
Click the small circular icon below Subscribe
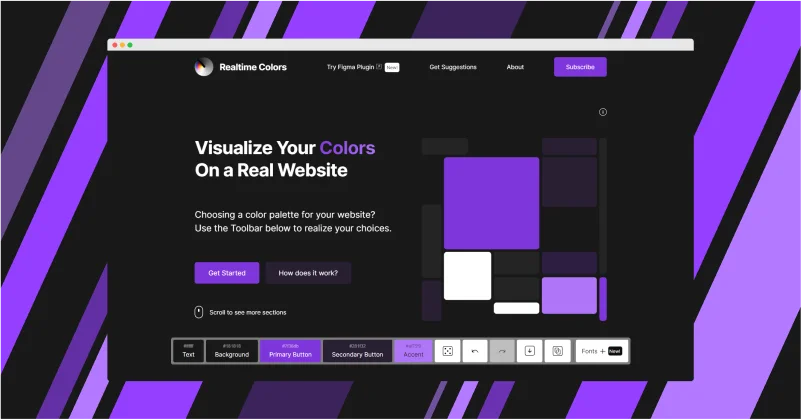click(x=603, y=112)
